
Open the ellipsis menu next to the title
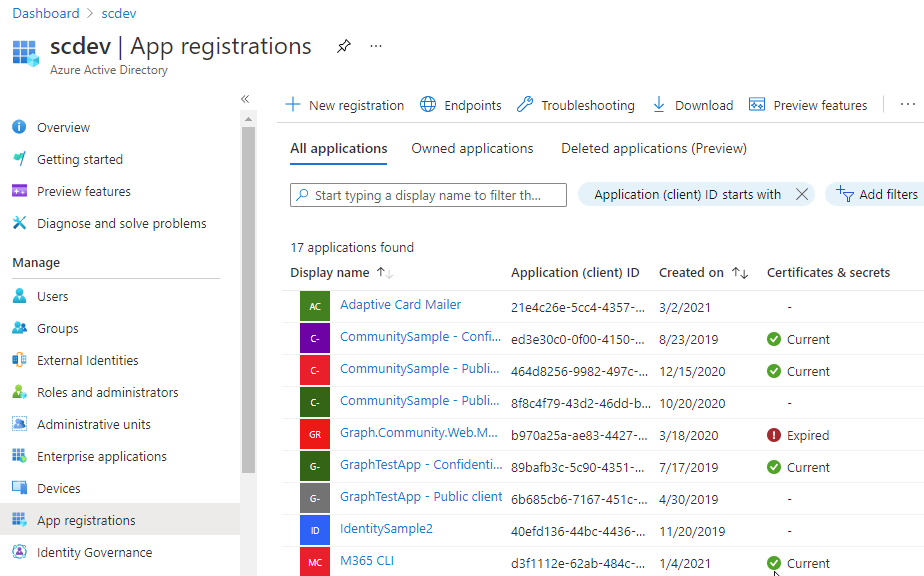coord(376,46)
